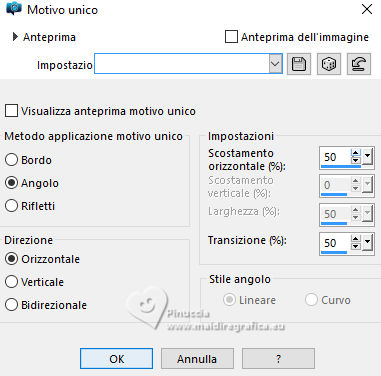Increase Scostamento orizzontale with up arrow
Image resolution: width=381 pixels, height=376 pixels.
coord(356,153)
